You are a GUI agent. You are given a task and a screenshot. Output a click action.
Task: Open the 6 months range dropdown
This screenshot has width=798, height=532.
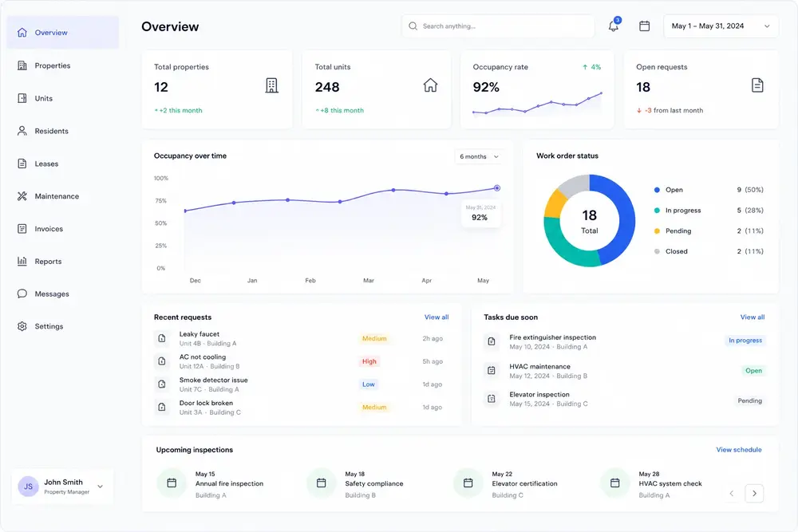click(479, 156)
